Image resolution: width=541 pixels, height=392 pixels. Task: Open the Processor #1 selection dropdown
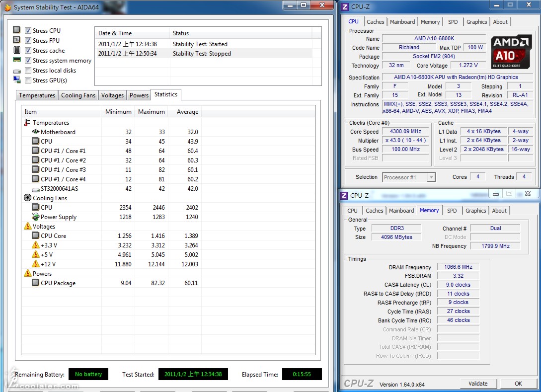point(431,177)
